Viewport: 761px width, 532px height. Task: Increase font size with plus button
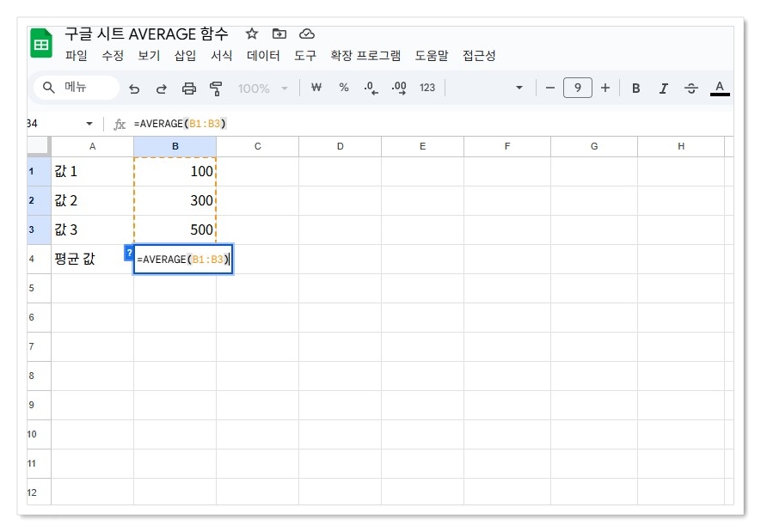pos(605,88)
